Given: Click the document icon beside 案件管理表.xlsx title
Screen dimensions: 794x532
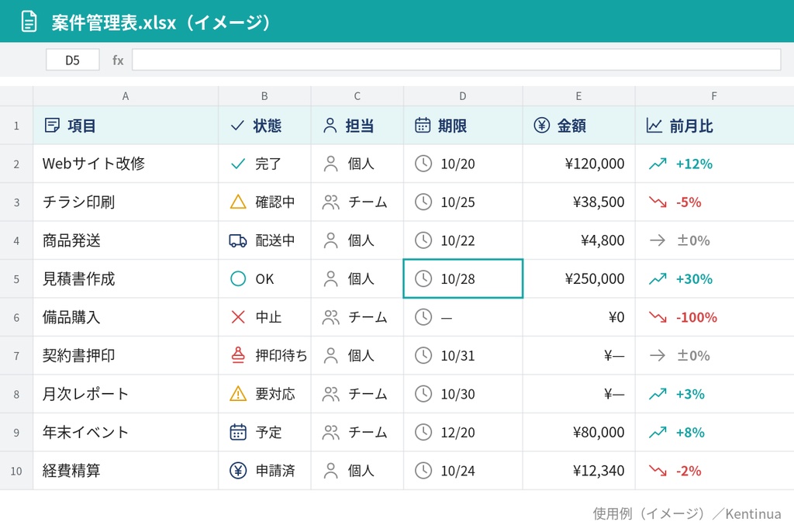Looking at the screenshot, I should 29,22.
